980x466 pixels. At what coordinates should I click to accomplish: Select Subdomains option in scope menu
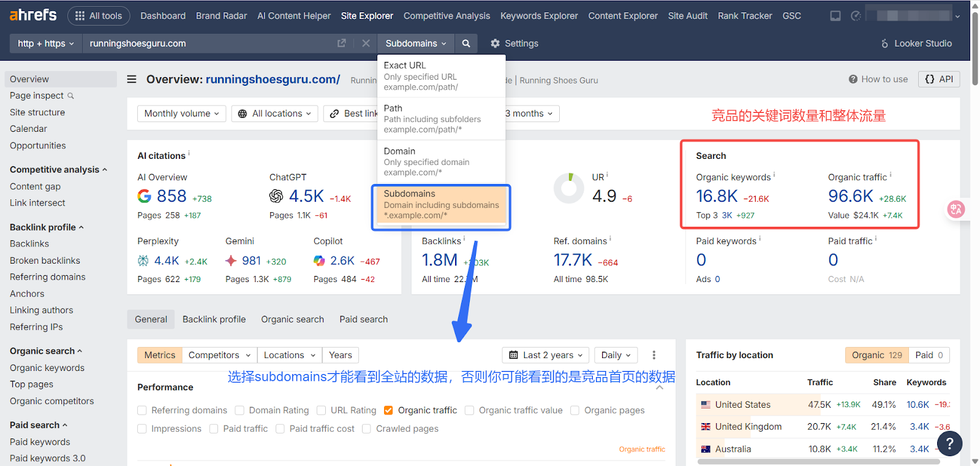(x=441, y=204)
